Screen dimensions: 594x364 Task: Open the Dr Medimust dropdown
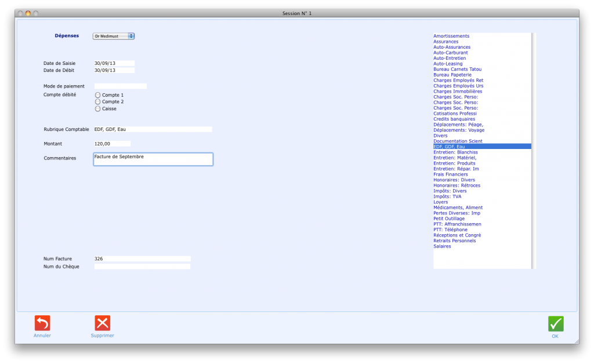(x=114, y=36)
